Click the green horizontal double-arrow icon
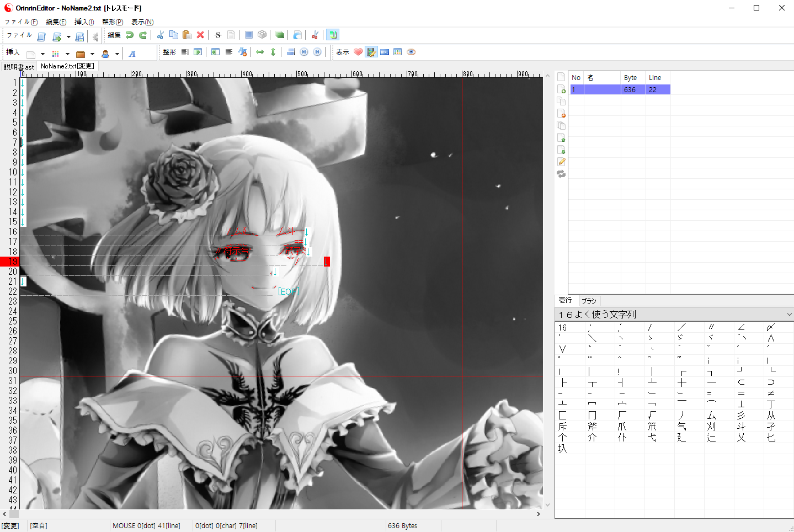The width and height of the screenshot is (794, 532). (x=260, y=52)
